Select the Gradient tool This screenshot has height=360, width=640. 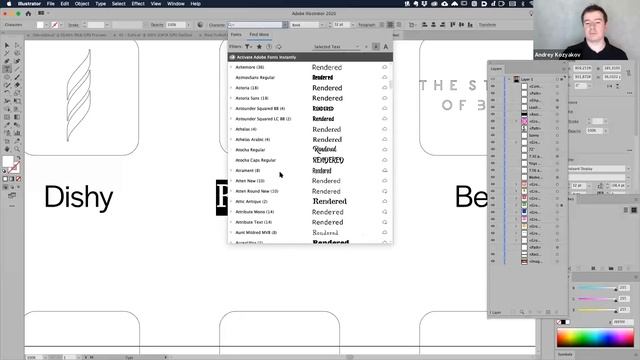[x=17, y=117]
